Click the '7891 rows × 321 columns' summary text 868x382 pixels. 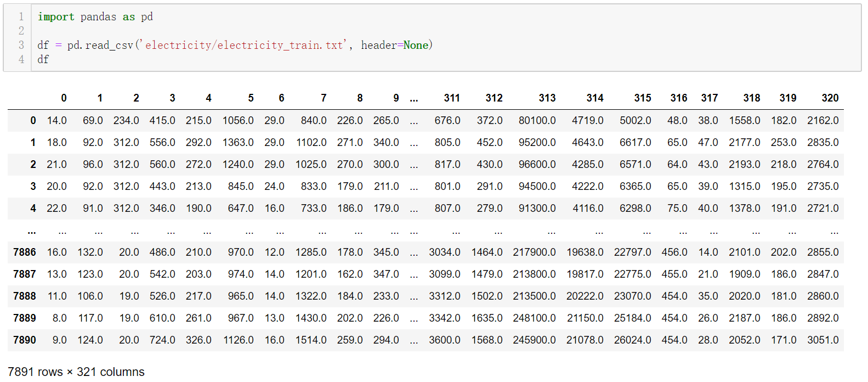click(x=76, y=372)
